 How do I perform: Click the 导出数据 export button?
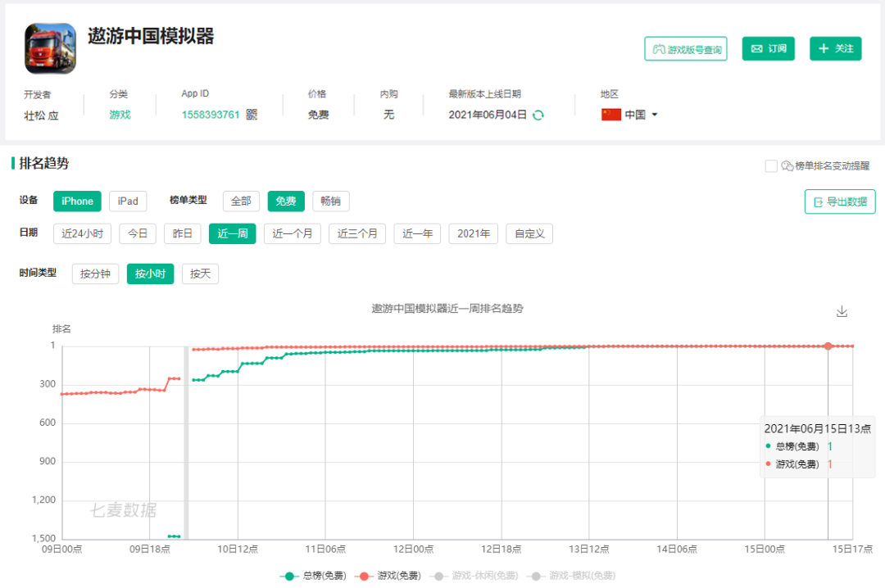click(840, 202)
